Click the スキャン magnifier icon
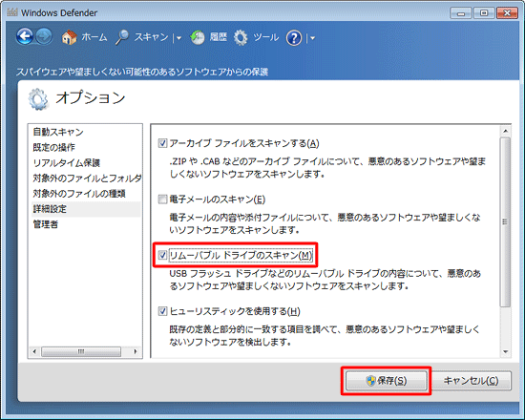 [x=122, y=37]
